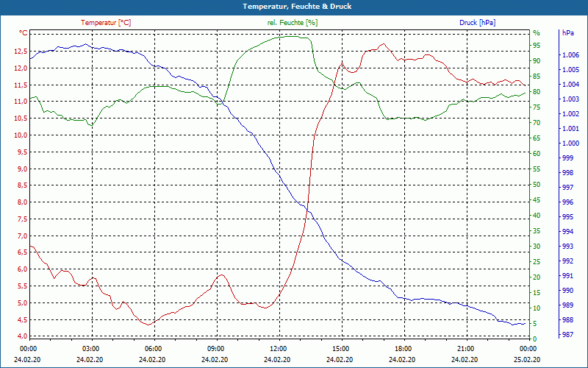This screenshot has width=588, height=368.
Task: Click the blue '1.002' pressure axis value
Action: click(x=570, y=114)
